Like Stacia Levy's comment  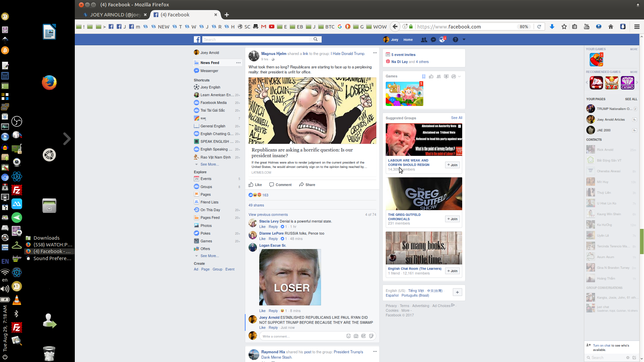pyautogui.click(x=262, y=227)
